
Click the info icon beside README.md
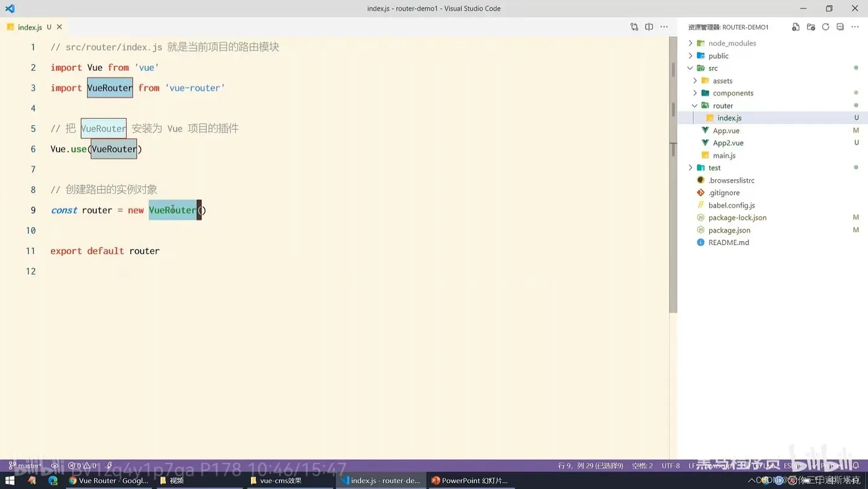(701, 242)
